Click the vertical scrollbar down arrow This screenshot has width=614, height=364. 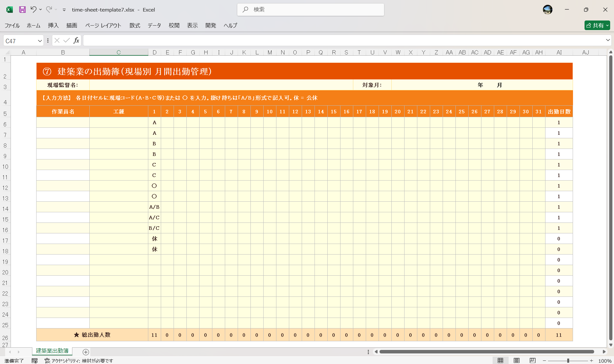click(x=611, y=345)
